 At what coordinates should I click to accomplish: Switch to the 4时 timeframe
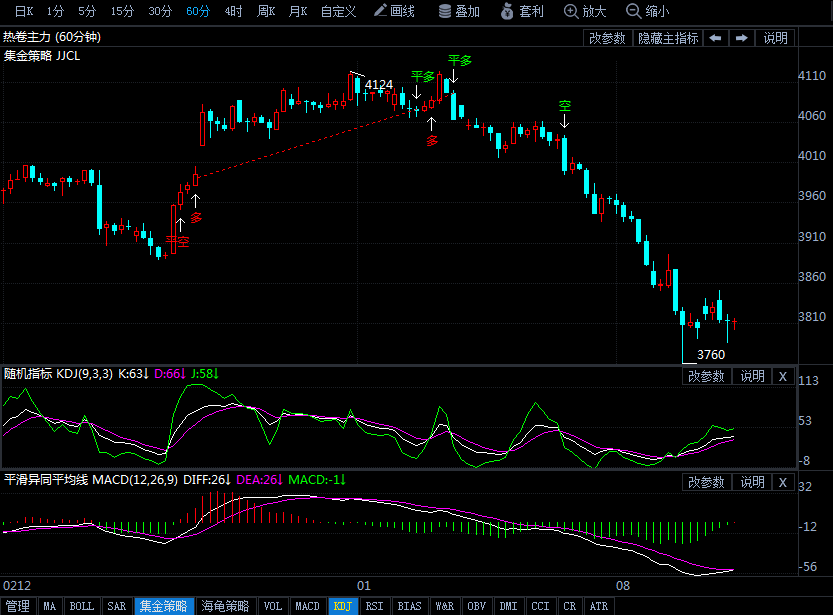pyautogui.click(x=233, y=11)
